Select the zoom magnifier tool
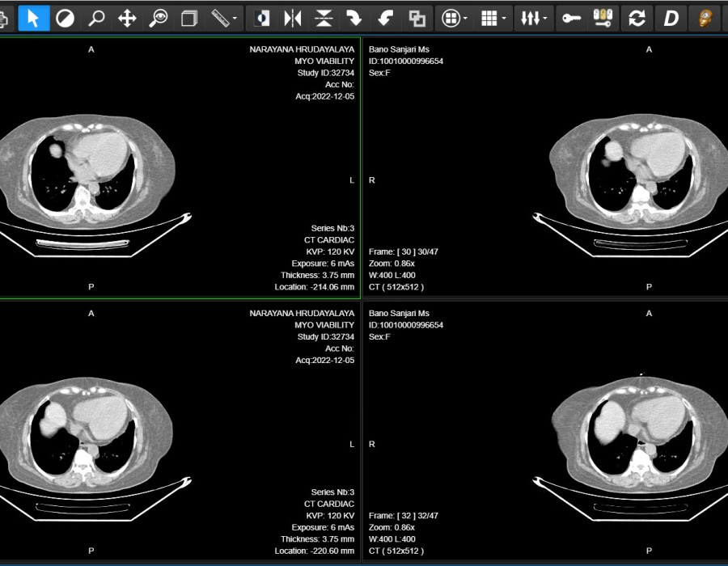 (x=96, y=18)
